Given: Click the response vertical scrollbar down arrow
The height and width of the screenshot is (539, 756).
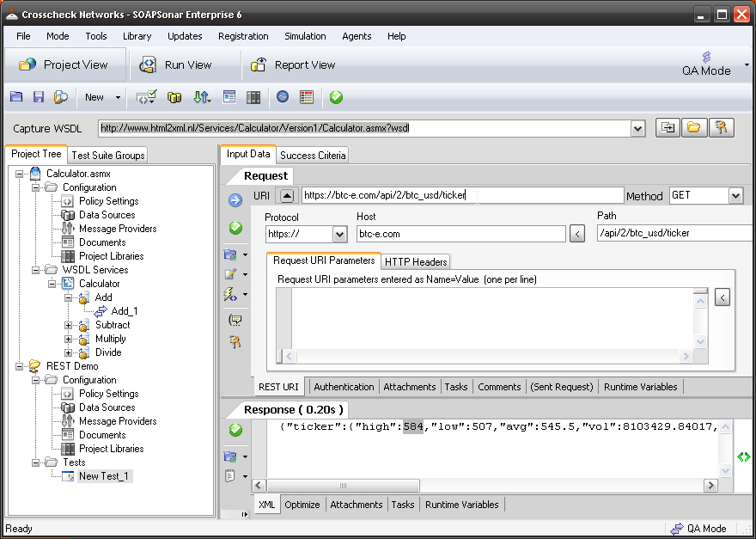Looking at the screenshot, I should (x=726, y=470).
